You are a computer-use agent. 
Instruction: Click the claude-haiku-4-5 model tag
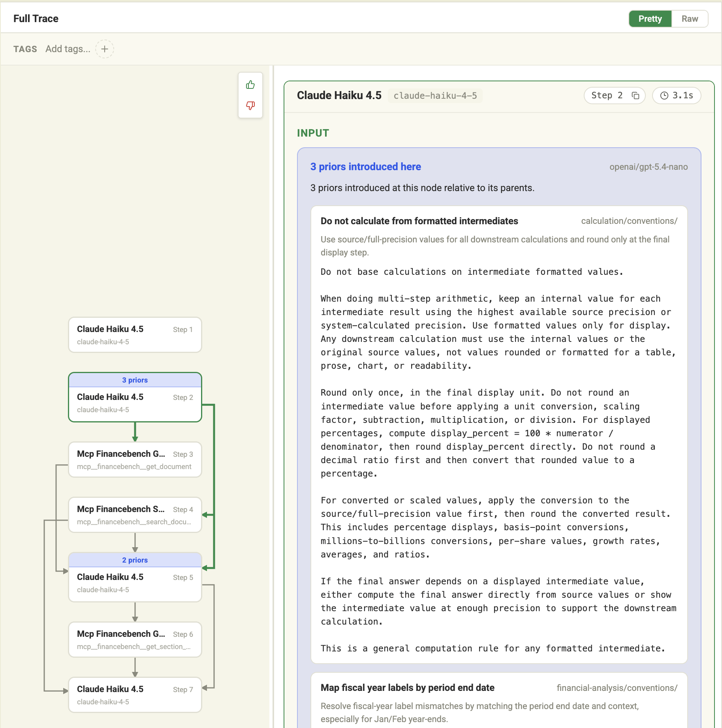435,96
